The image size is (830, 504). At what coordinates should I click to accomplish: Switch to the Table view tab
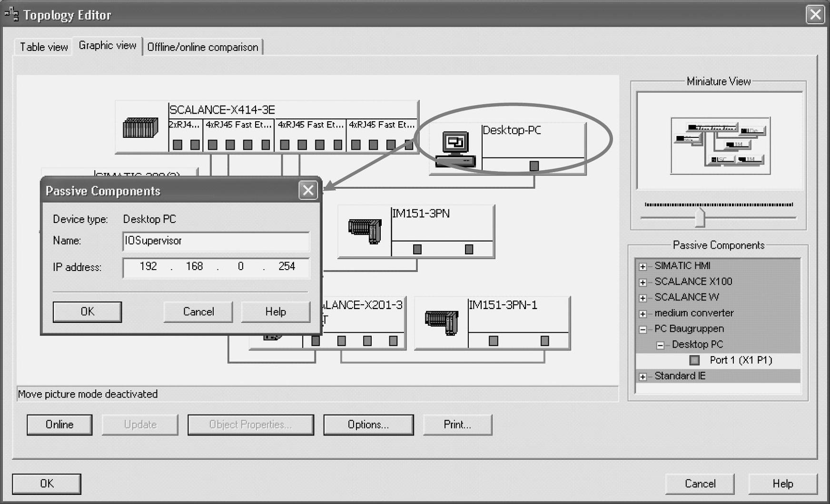(44, 47)
